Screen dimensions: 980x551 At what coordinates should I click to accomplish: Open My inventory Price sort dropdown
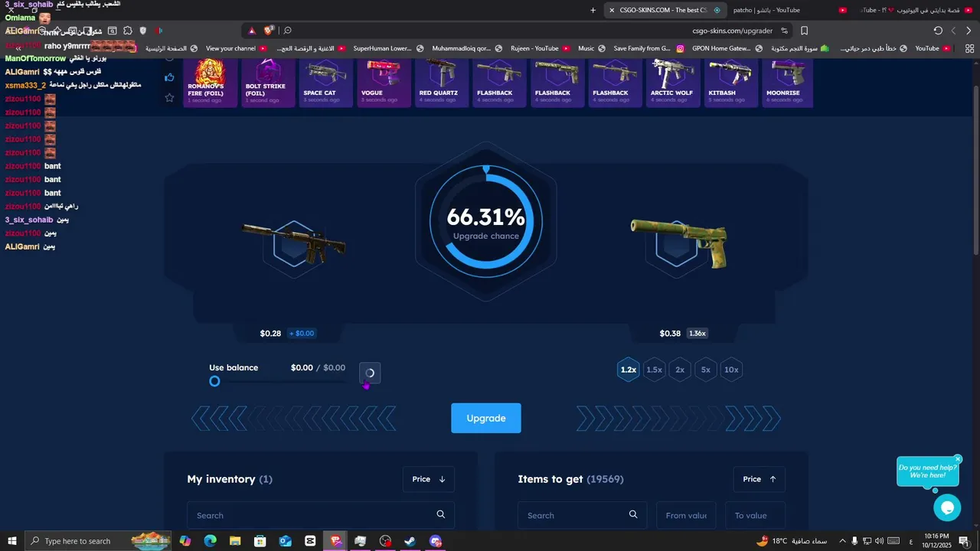pyautogui.click(x=429, y=479)
